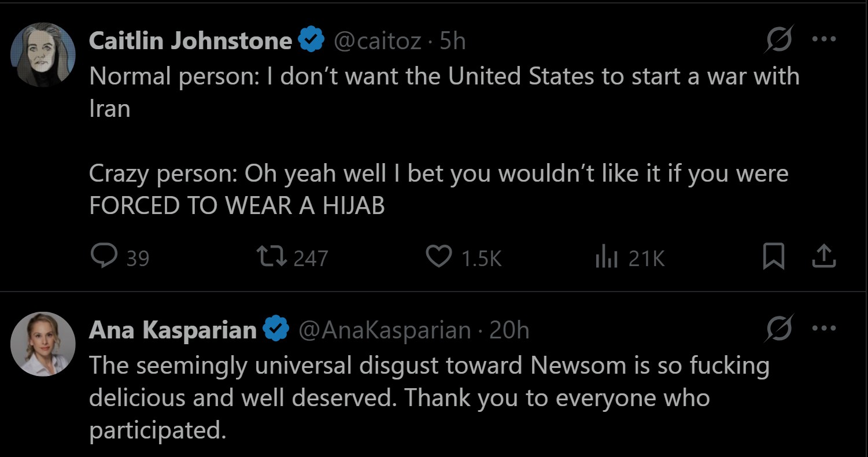The image size is (868, 457).
Task: Click the Ana Kasparian display name
Action: point(172,330)
